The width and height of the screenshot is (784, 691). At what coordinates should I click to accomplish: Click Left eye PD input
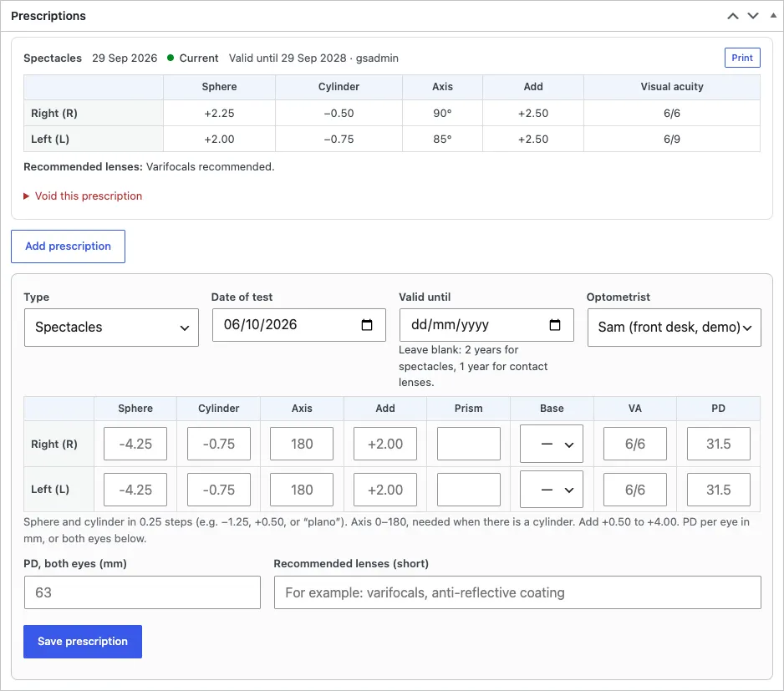coord(719,490)
